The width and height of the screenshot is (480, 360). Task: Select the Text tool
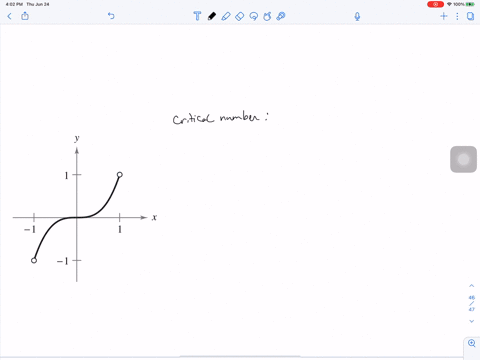(x=197, y=16)
